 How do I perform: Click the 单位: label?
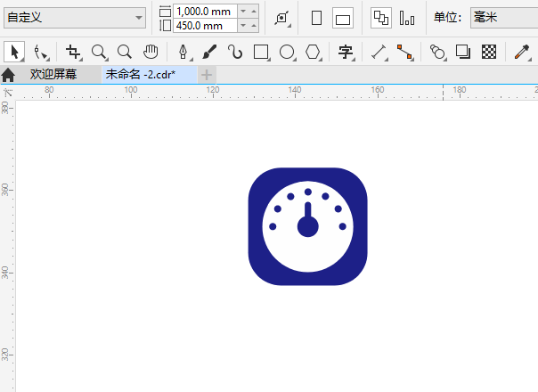pos(447,17)
